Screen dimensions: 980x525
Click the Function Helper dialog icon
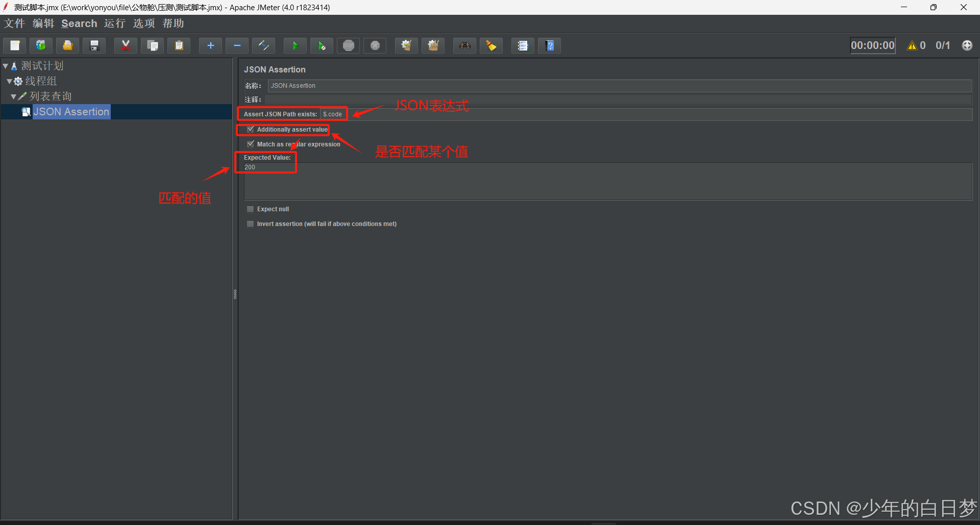523,45
